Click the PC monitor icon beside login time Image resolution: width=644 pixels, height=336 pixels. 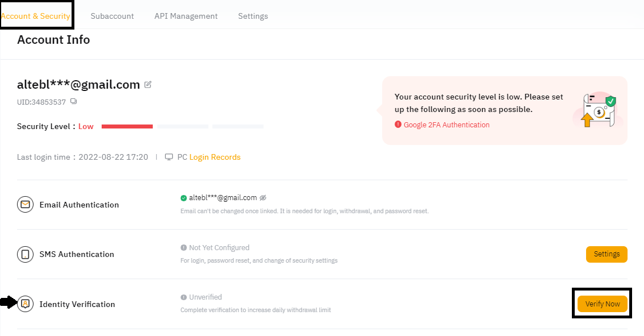point(169,157)
